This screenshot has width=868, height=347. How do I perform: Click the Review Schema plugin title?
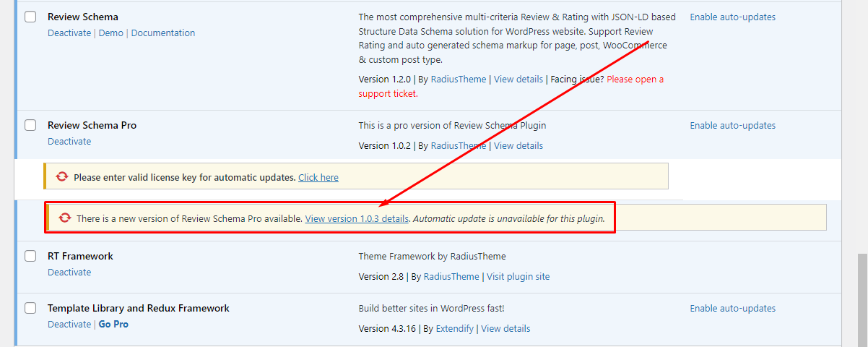pos(83,17)
